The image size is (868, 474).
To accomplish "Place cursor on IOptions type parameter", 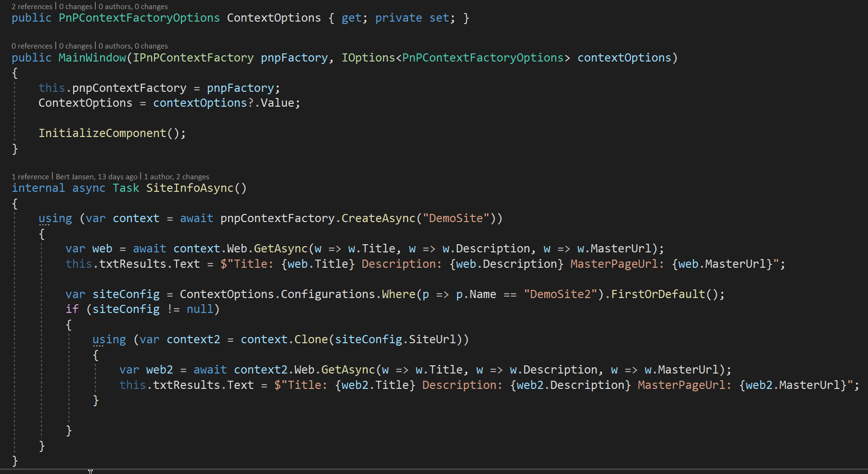I will pyautogui.click(x=368, y=57).
